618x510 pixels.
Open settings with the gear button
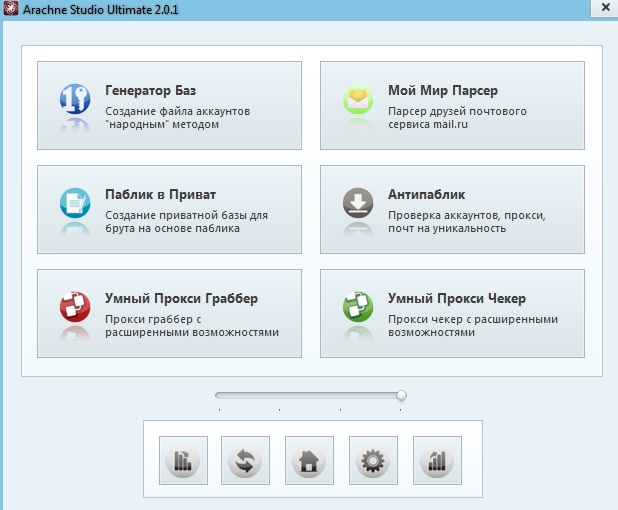pos(373,461)
